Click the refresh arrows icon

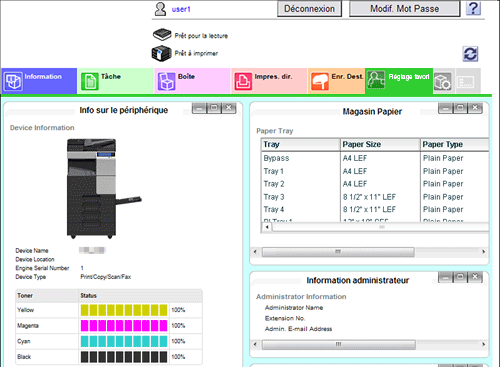[x=470, y=54]
